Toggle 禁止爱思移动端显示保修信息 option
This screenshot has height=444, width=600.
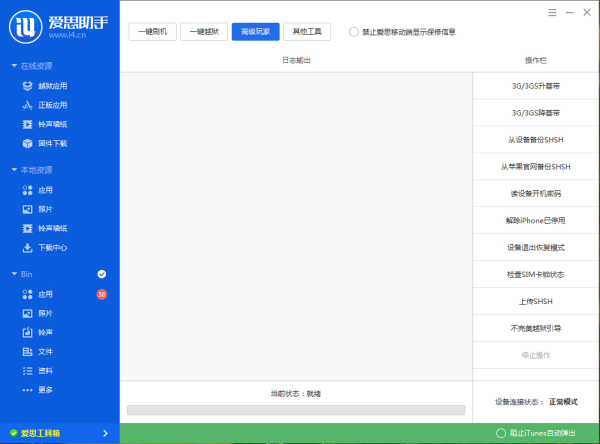coord(354,32)
